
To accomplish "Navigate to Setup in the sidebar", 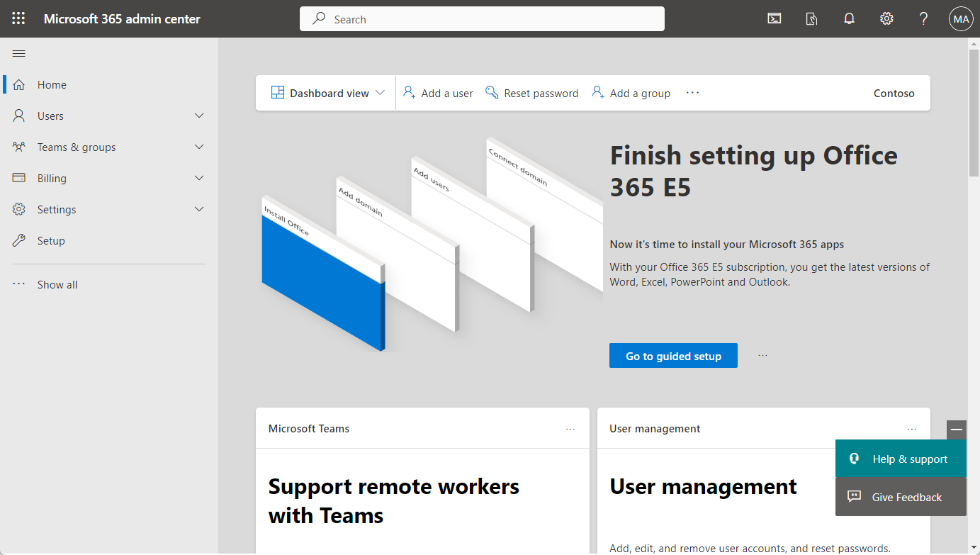I will (50, 240).
